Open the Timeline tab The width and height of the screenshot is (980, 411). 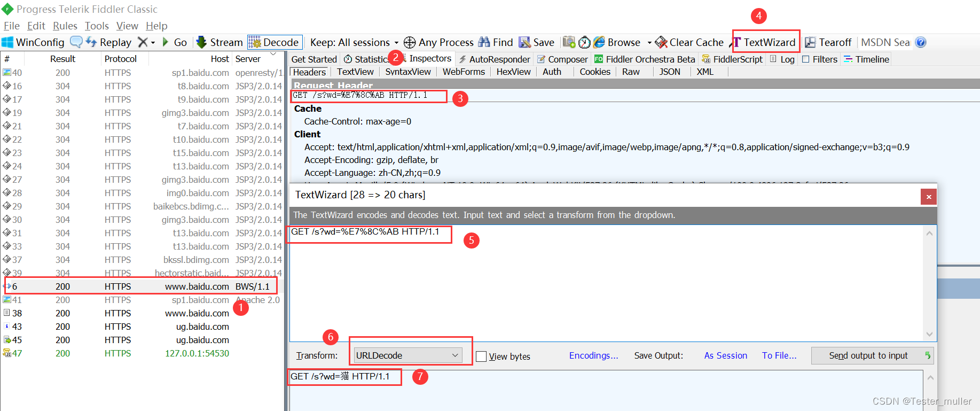[x=866, y=59]
